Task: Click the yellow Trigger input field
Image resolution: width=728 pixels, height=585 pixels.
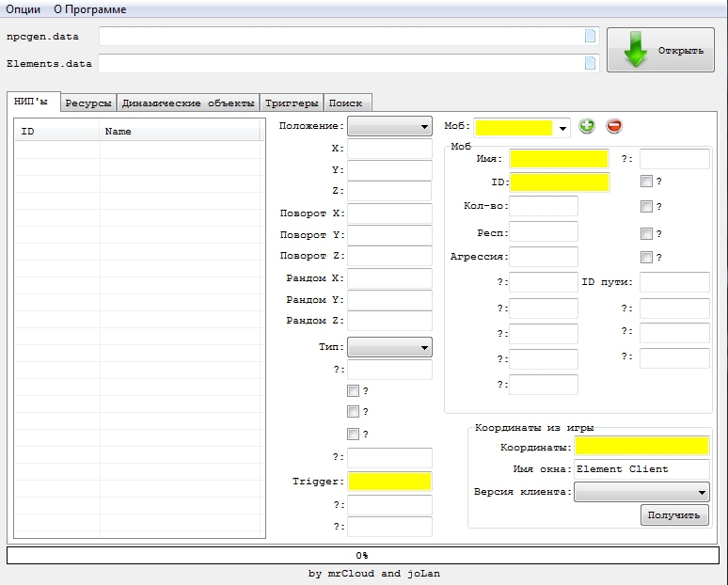Action: coord(389,482)
